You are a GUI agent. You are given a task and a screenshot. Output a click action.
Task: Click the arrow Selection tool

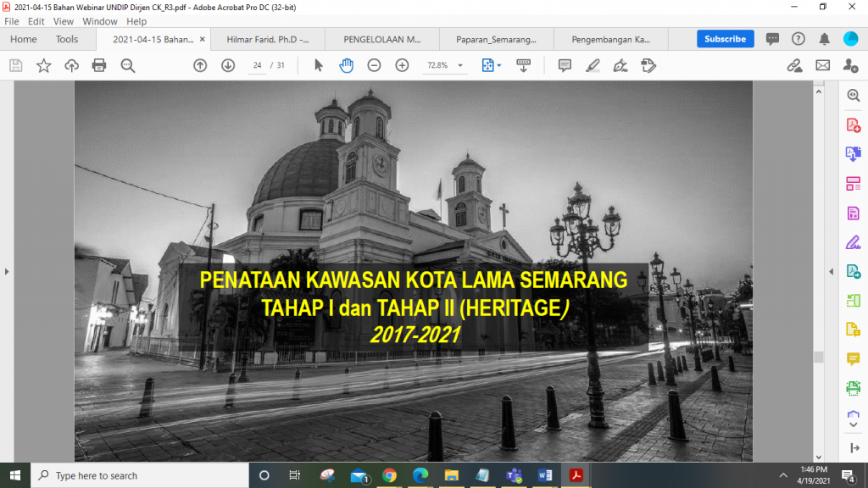319,65
